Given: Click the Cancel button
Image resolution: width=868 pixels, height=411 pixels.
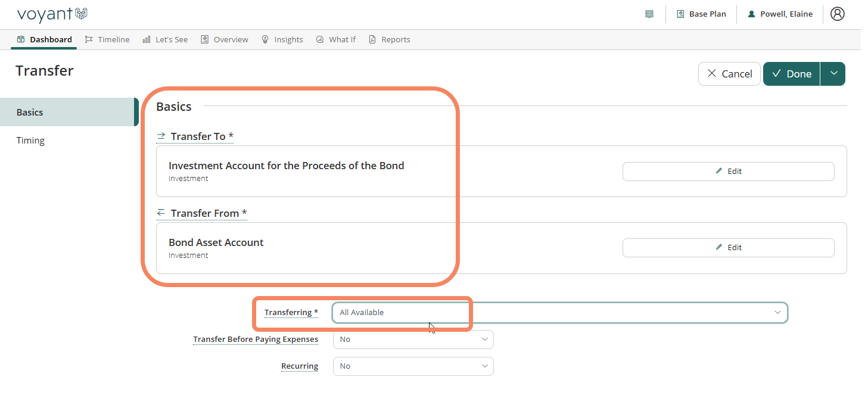Looking at the screenshot, I should tap(729, 74).
